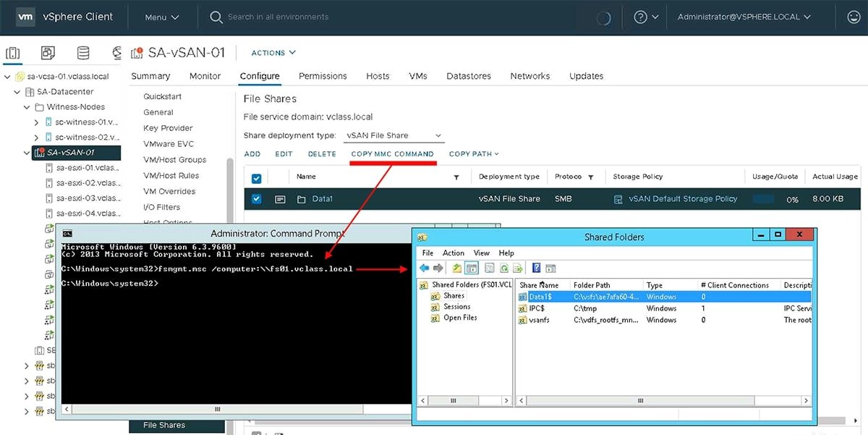Switch to the VMs and Templates inventory icon
This screenshot has height=435, width=868.
[x=47, y=53]
